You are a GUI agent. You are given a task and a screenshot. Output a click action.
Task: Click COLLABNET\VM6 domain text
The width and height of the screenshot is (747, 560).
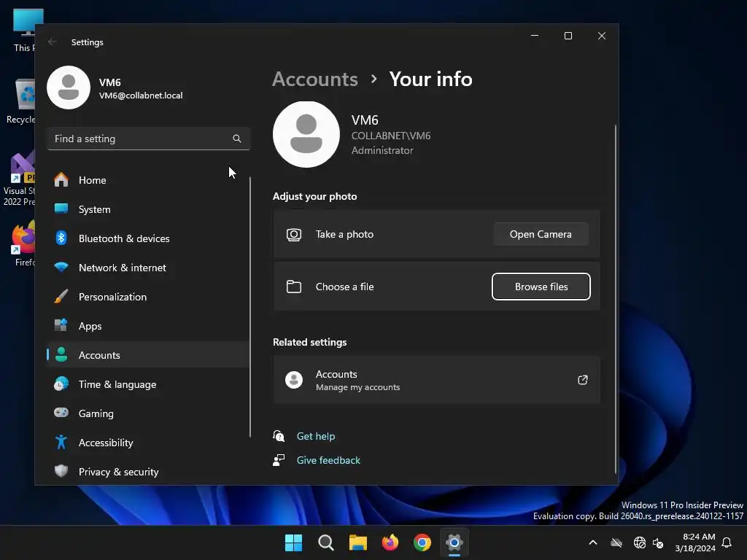tap(391, 136)
